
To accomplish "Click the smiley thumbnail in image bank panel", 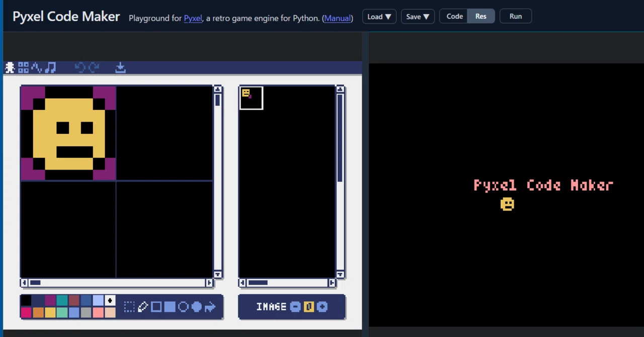I will pyautogui.click(x=247, y=94).
